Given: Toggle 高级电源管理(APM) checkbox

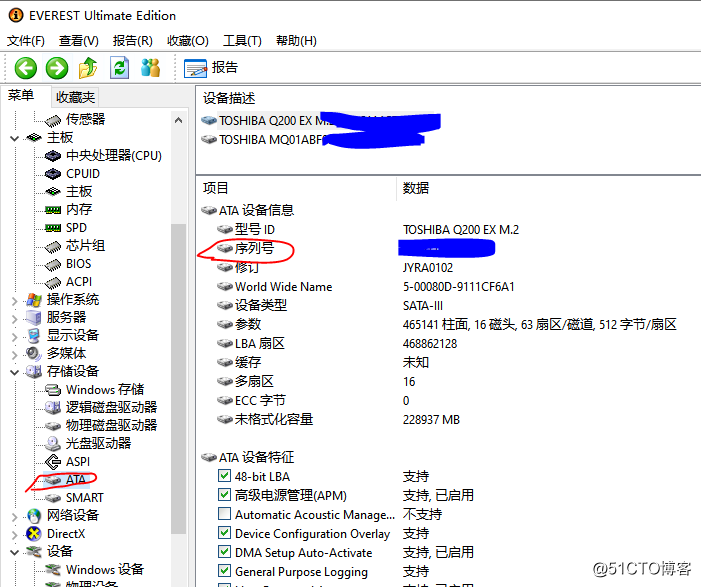Looking at the screenshot, I should tap(224, 494).
